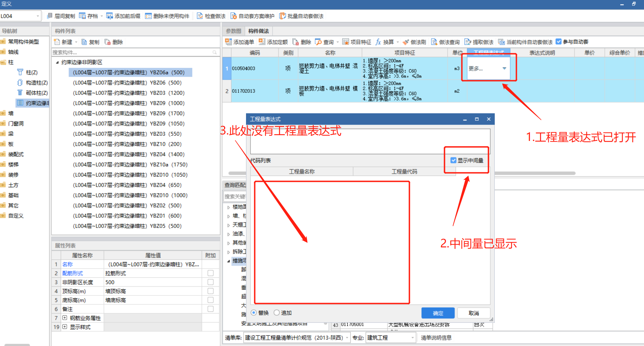Open the 门窗洞 category in navigation

point(16,124)
